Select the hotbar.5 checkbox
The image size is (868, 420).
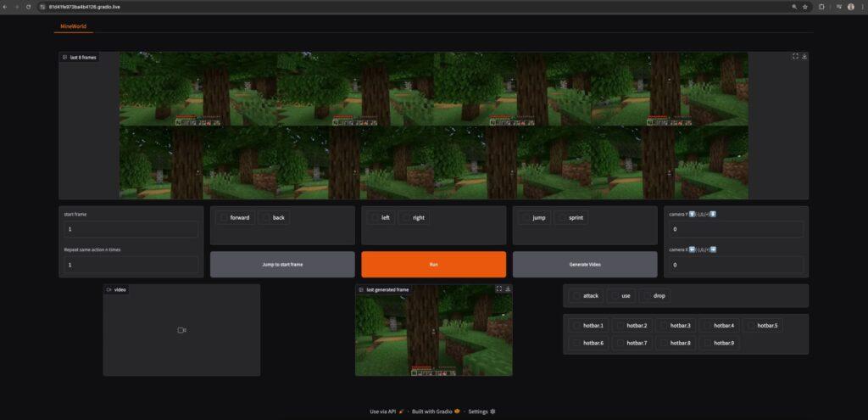coord(750,326)
